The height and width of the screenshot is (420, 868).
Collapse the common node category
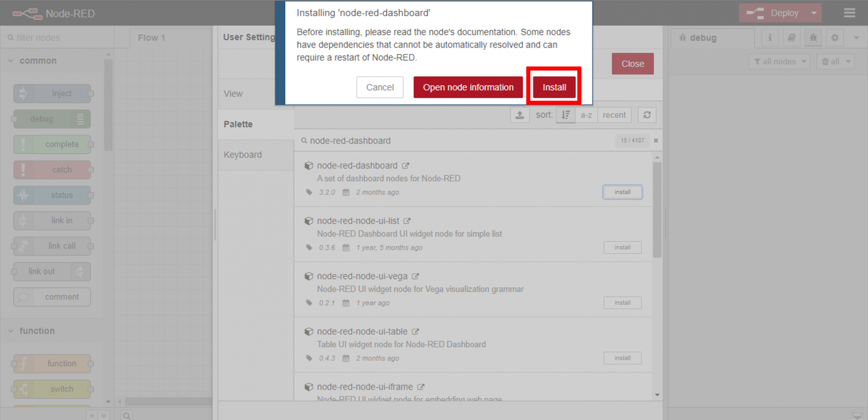(11, 61)
